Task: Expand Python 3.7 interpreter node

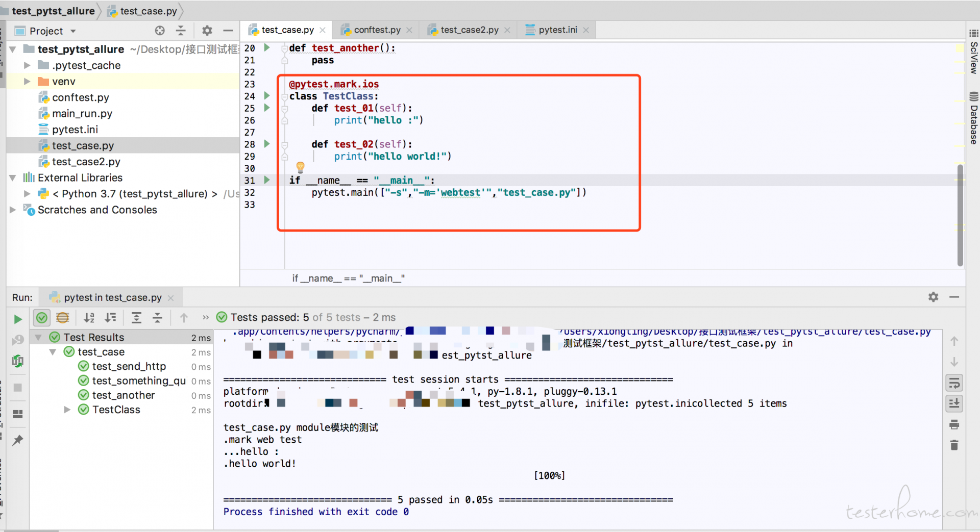Action: 27,194
